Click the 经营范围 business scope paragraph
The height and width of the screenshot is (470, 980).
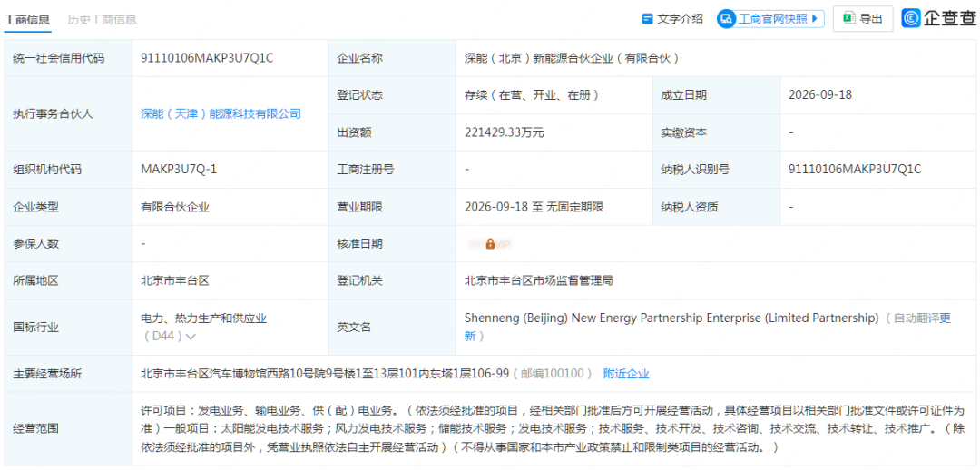554,429
